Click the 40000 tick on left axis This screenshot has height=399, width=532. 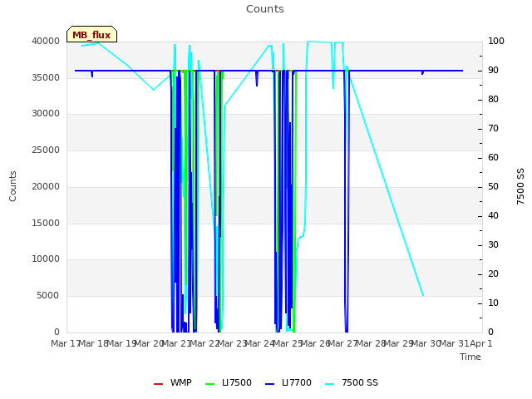[46, 41]
